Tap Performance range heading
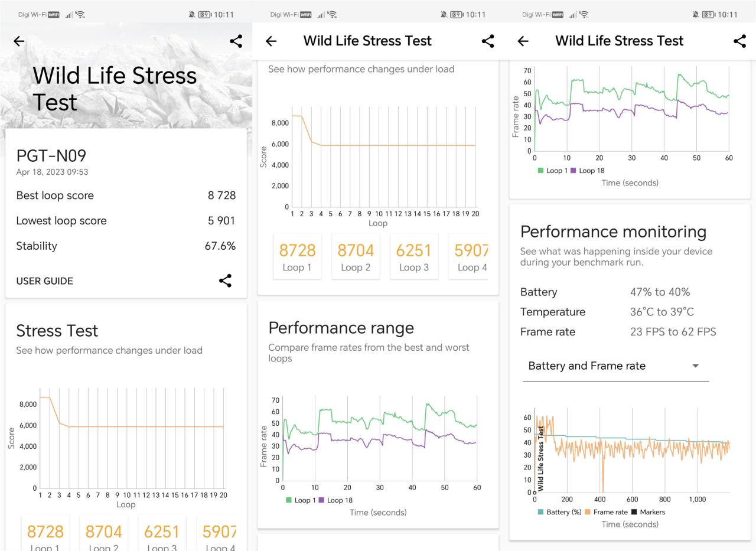The image size is (756, 551). click(341, 328)
